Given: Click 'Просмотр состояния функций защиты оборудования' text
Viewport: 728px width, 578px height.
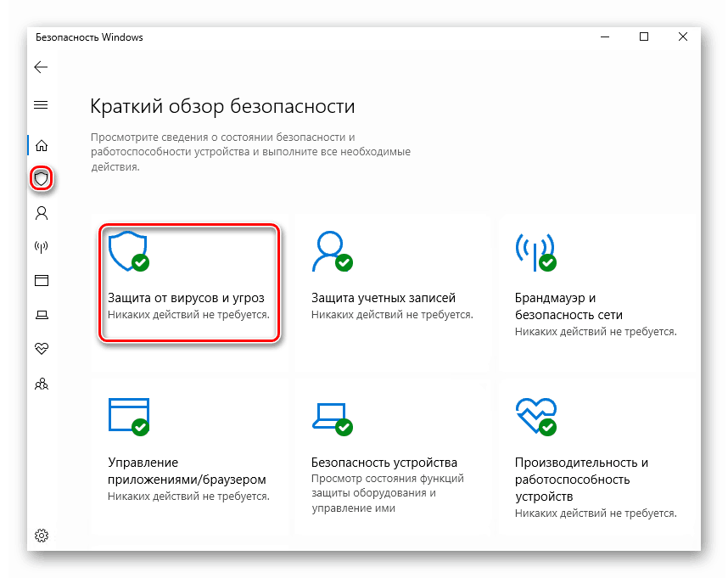Looking at the screenshot, I should pos(387,493).
